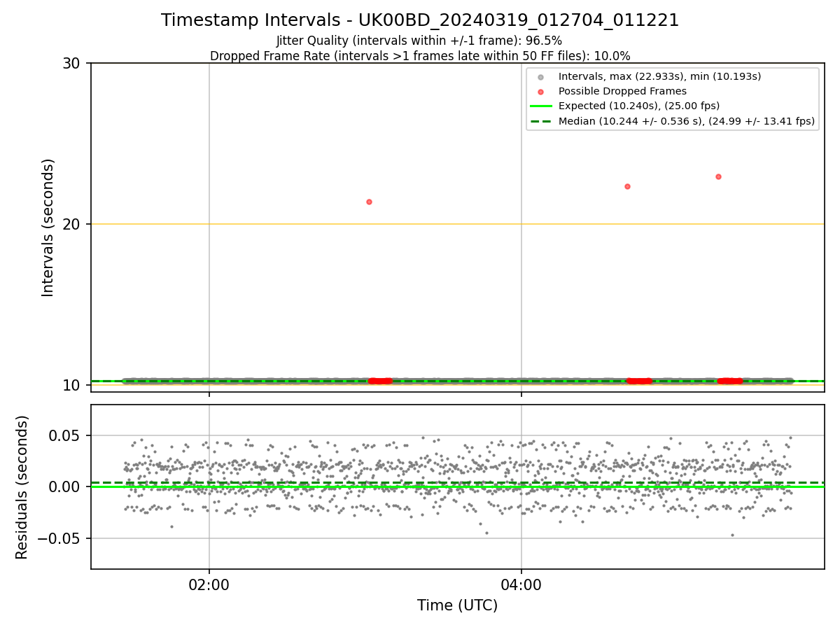
Task: Click the legend entry 'Possible Dropped Frames'
Action: tap(622, 91)
